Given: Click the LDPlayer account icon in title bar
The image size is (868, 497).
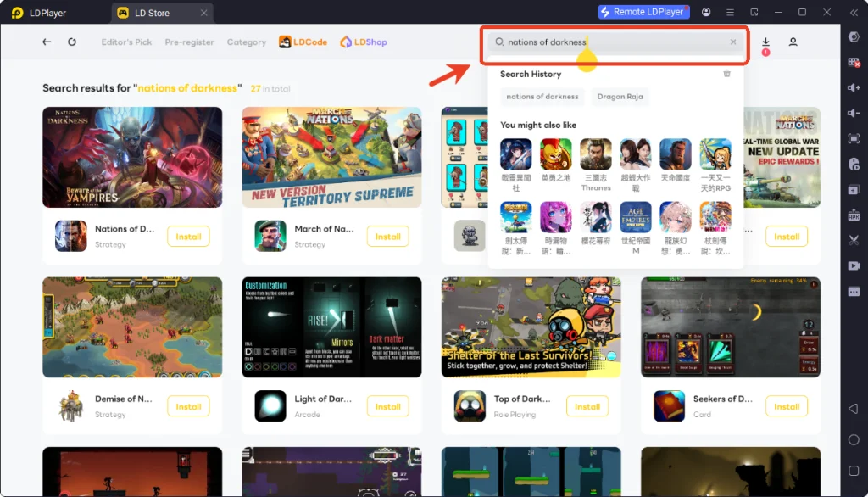Looking at the screenshot, I should pyautogui.click(x=706, y=12).
